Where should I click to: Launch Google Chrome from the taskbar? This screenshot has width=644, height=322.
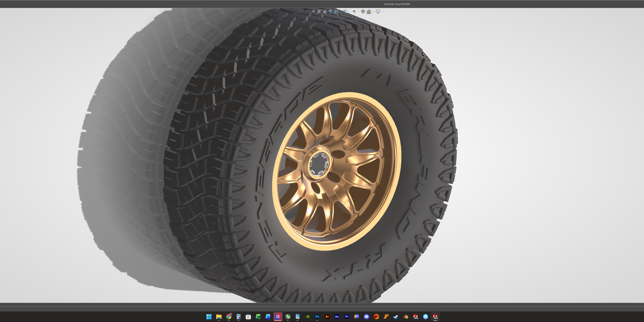(x=229, y=317)
